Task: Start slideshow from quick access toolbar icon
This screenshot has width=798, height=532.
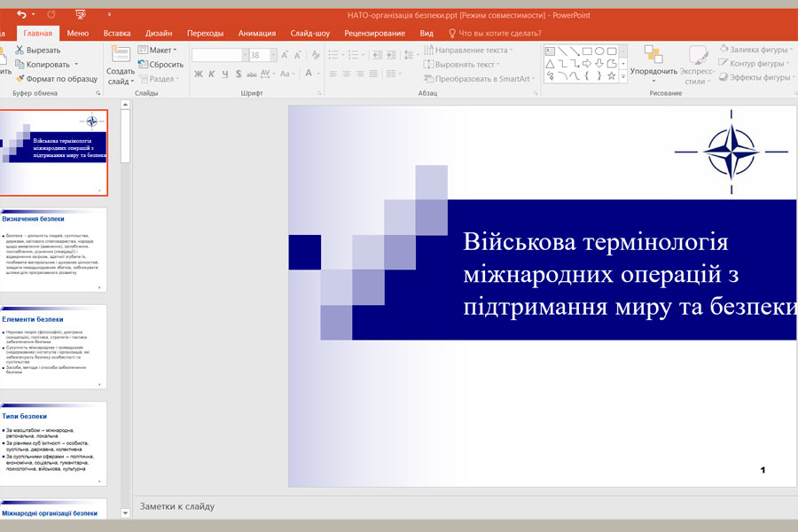Action: point(81,15)
